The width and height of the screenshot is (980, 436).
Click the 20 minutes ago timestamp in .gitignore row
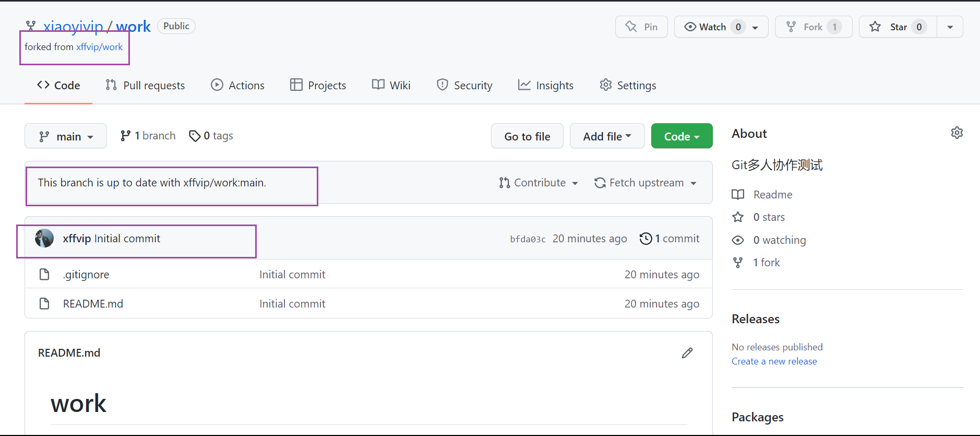click(662, 275)
